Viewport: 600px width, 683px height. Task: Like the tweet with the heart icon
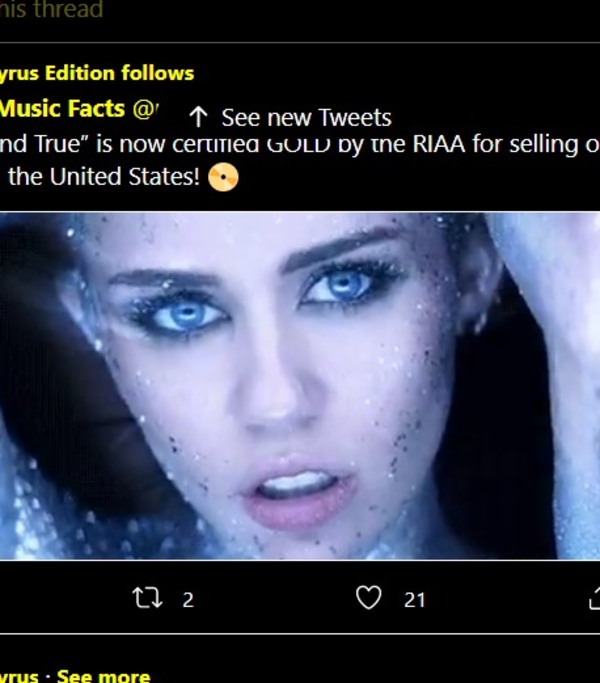tap(369, 598)
